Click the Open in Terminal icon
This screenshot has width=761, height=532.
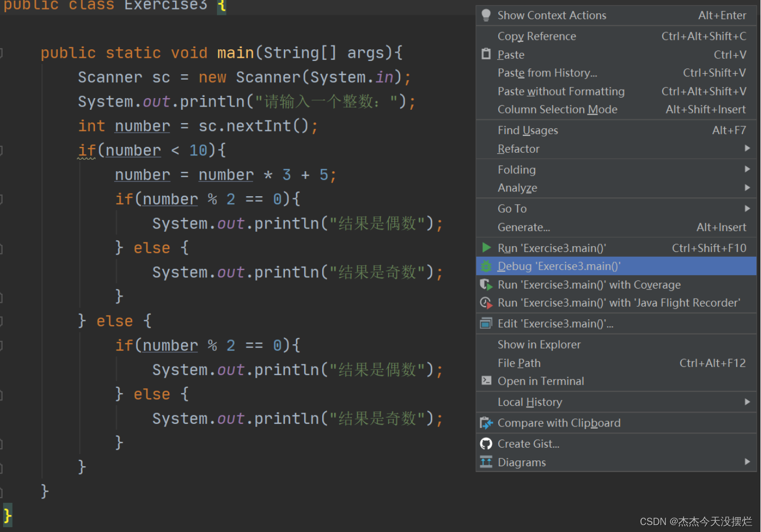point(486,381)
